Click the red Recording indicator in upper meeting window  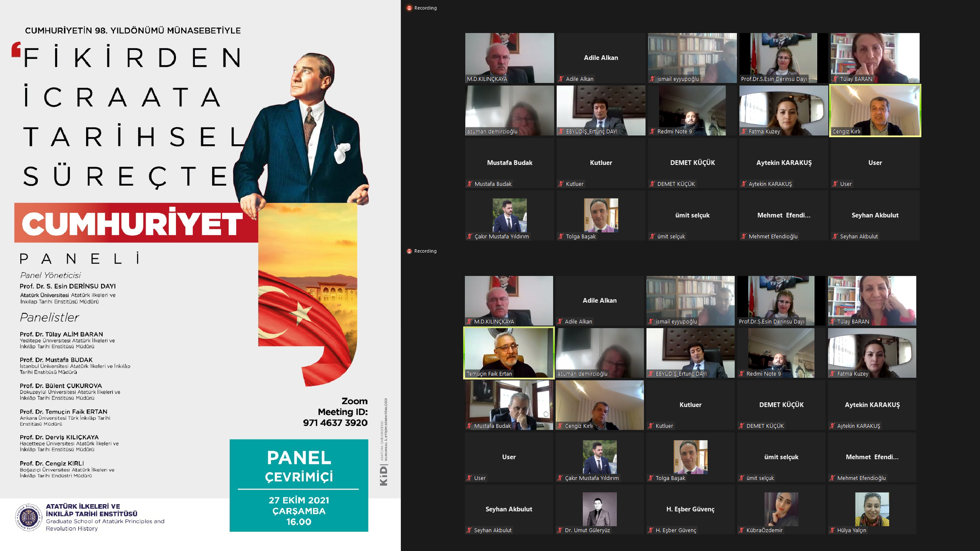point(409,8)
